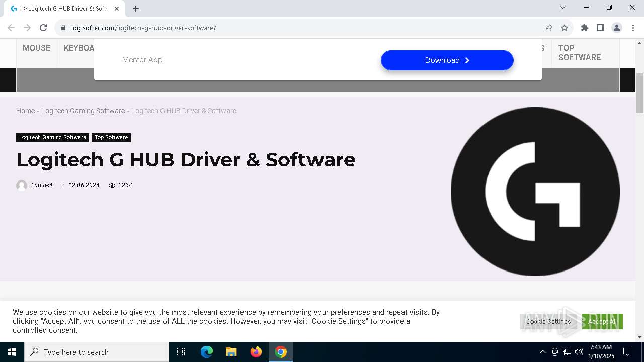Open File Explorer from taskbar
Image resolution: width=644 pixels, height=362 pixels.
[x=231, y=352]
